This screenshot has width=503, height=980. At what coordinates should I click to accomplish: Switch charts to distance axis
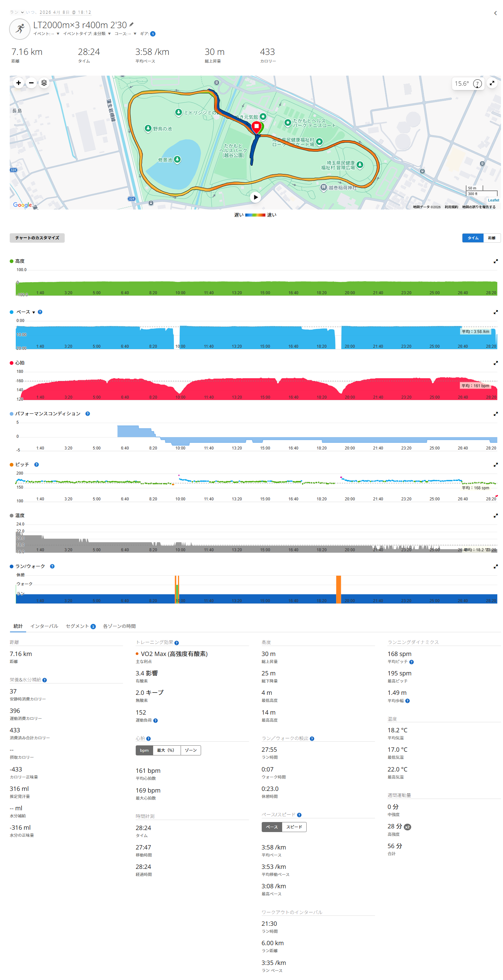tap(492, 238)
